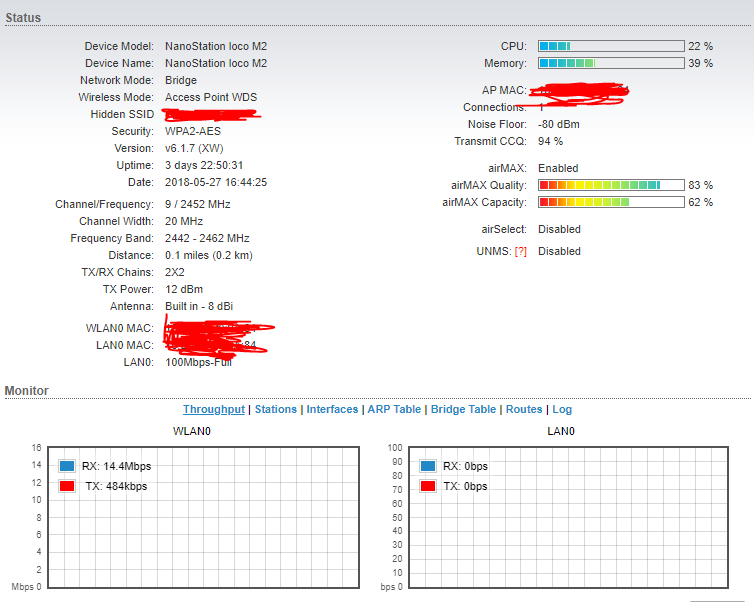Click the Hidden SSID label
The image size is (754, 602).
click(x=122, y=114)
